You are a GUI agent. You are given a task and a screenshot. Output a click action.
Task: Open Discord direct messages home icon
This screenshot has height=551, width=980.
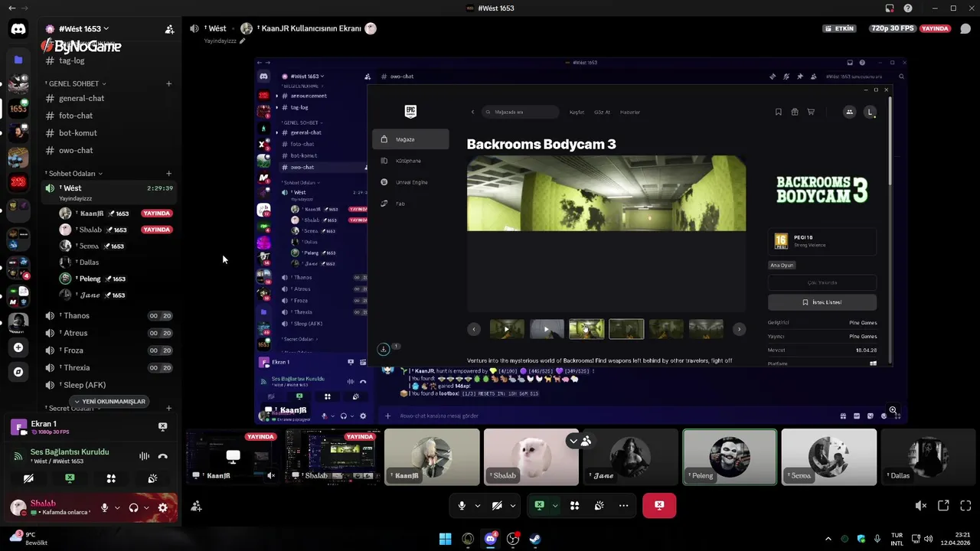click(18, 29)
